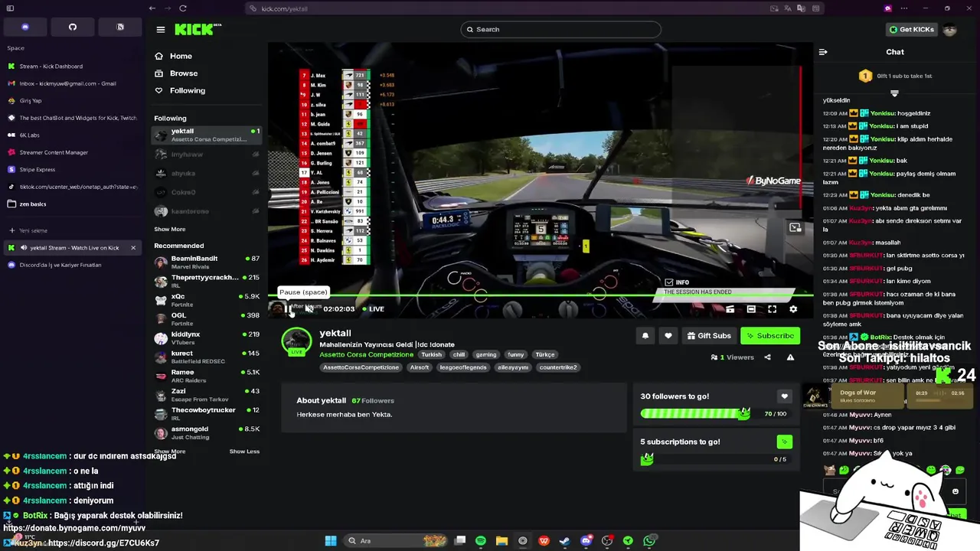Open user profile avatar menu
980x551 pixels.
[x=950, y=30]
